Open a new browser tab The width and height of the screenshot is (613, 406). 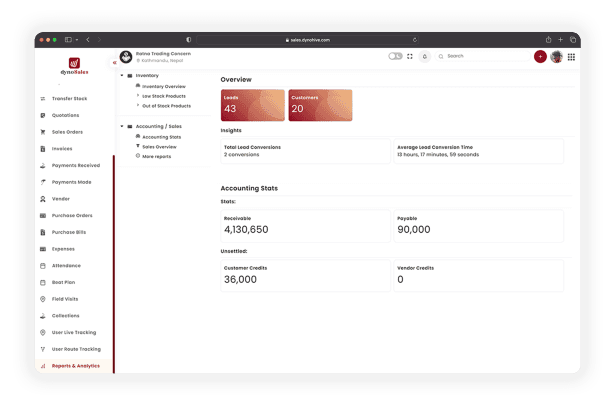tap(560, 39)
